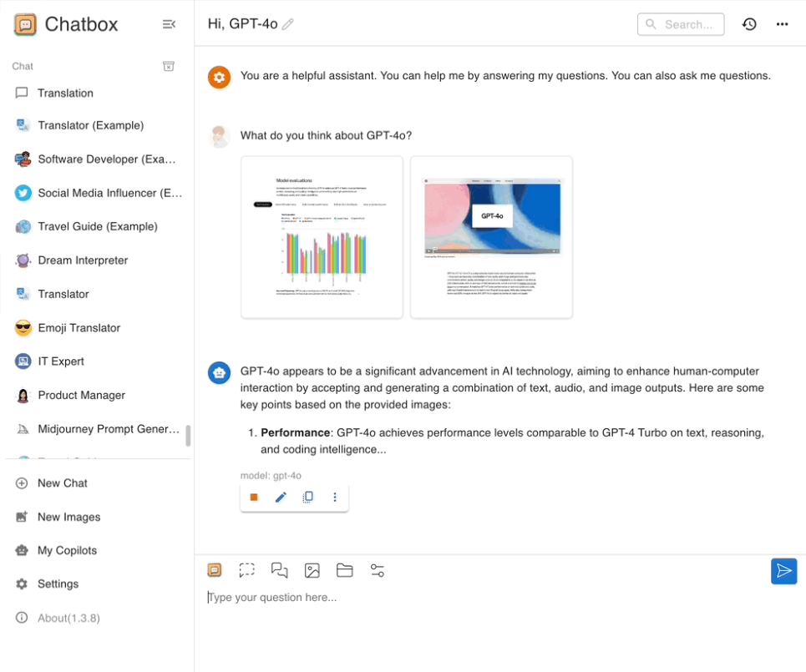The height and width of the screenshot is (672, 806).
Task: Click the chat history clock icon
Action: click(x=749, y=24)
